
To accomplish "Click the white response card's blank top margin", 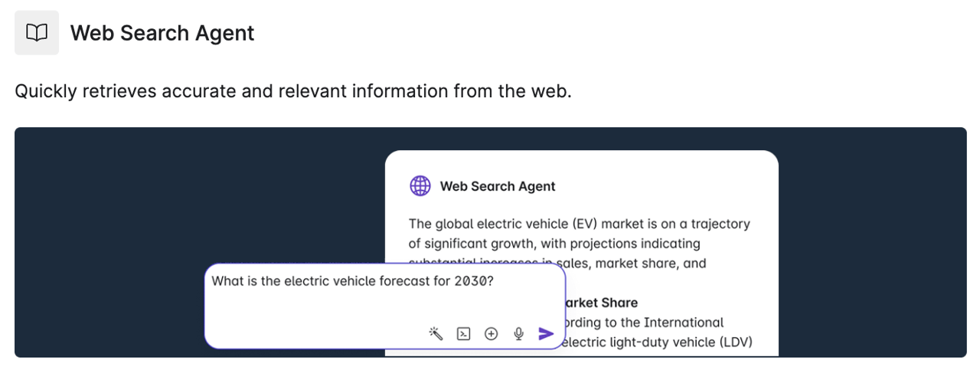I will coord(582,162).
